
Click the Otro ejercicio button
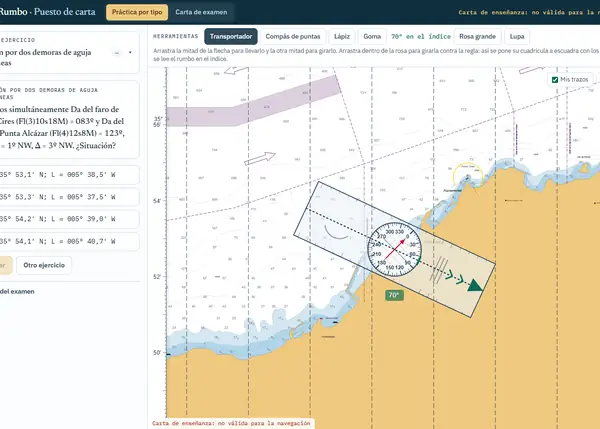pyautogui.click(x=44, y=265)
